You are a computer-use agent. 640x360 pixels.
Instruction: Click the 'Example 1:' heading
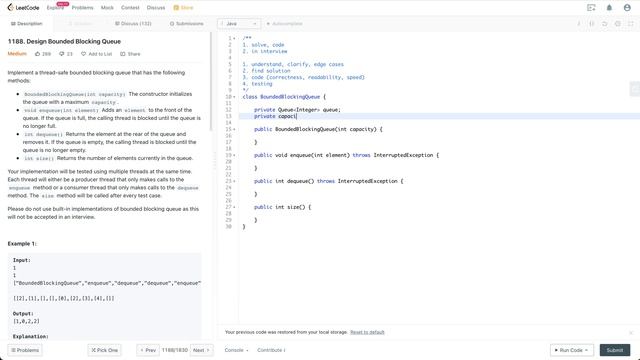coord(22,244)
